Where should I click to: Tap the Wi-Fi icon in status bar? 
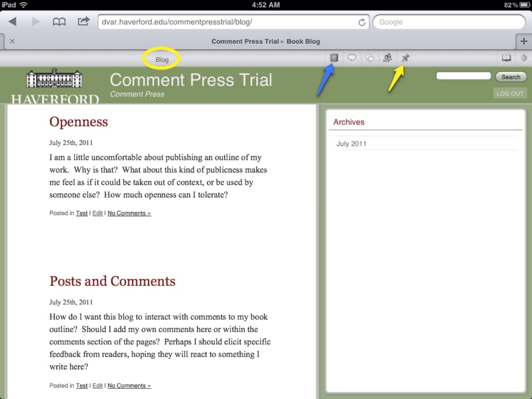coord(23,5)
